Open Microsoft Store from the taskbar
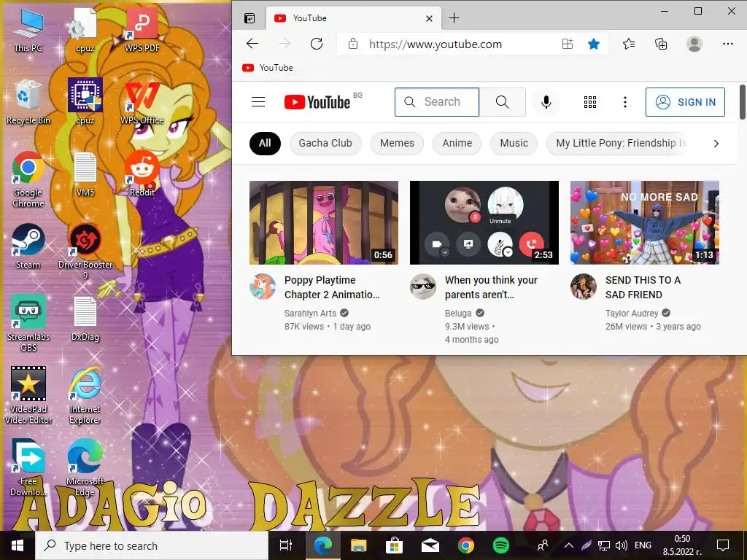The image size is (747, 560). 394,545
